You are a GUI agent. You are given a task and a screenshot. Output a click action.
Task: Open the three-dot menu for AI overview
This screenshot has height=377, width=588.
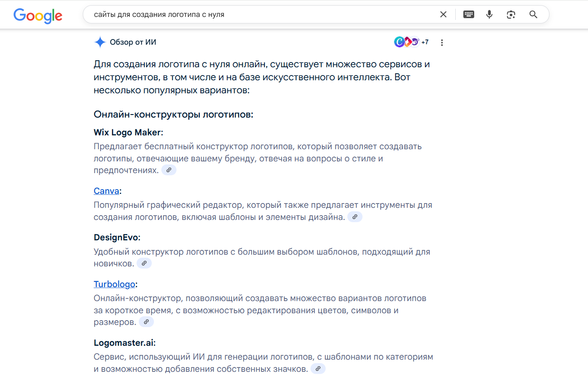click(442, 43)
